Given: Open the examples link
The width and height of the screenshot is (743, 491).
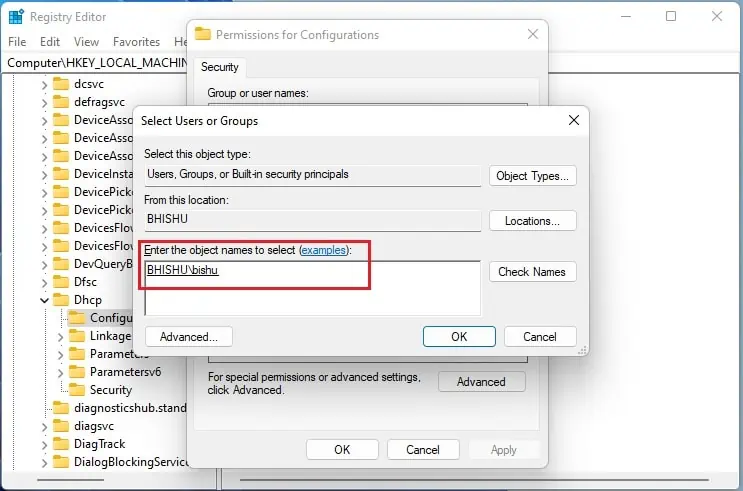Looking at the screenshot, I should (x=324, y=250).
